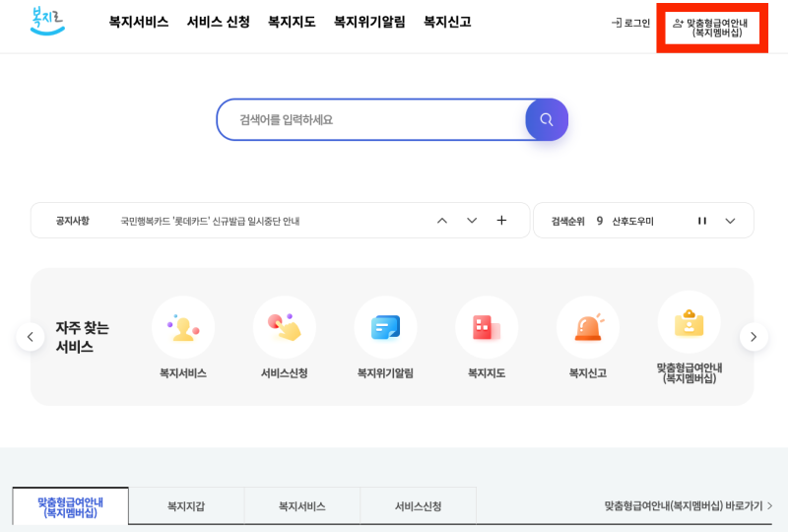
Task: Click the magnifier search button
Action: pos(547,119)
